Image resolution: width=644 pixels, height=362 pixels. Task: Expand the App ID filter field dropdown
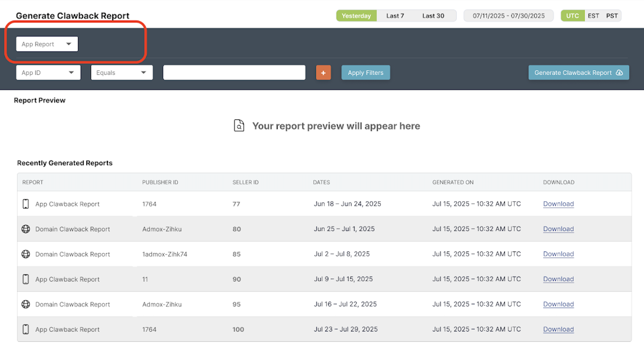point(48,72)
